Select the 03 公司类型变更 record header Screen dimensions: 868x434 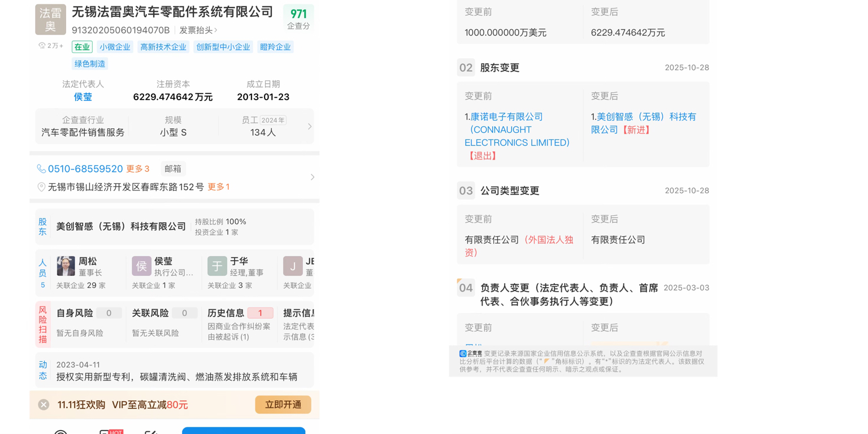click(583, 191)
